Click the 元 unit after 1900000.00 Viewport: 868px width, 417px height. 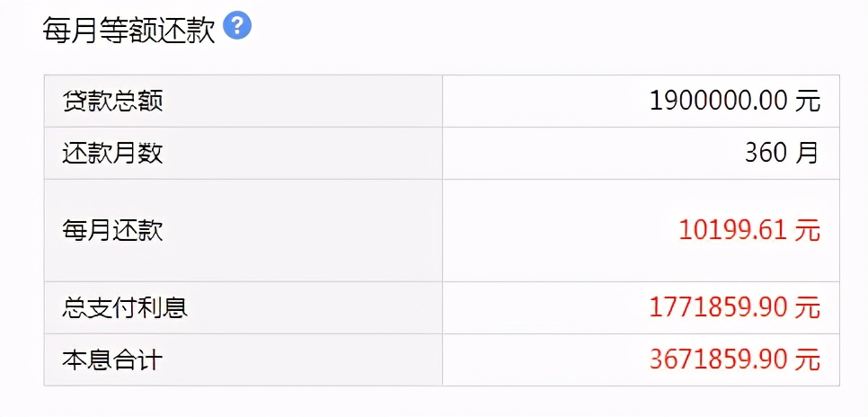(808, 102)
